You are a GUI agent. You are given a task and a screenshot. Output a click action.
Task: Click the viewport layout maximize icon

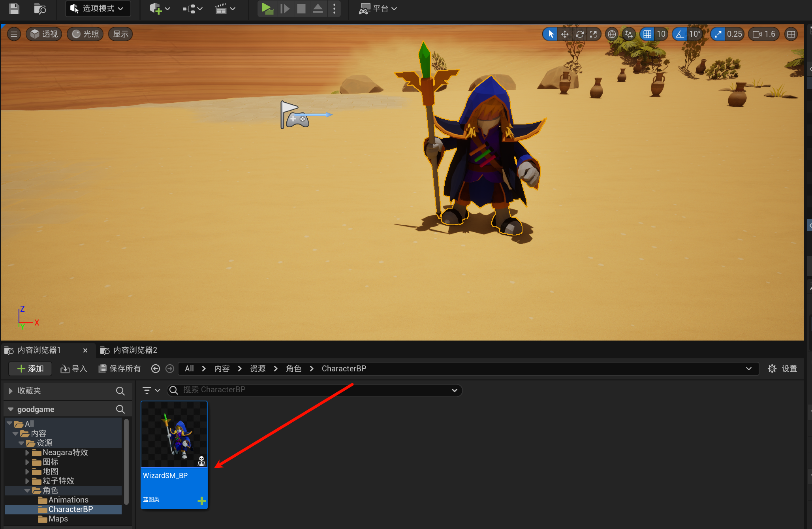click(791, 34)
